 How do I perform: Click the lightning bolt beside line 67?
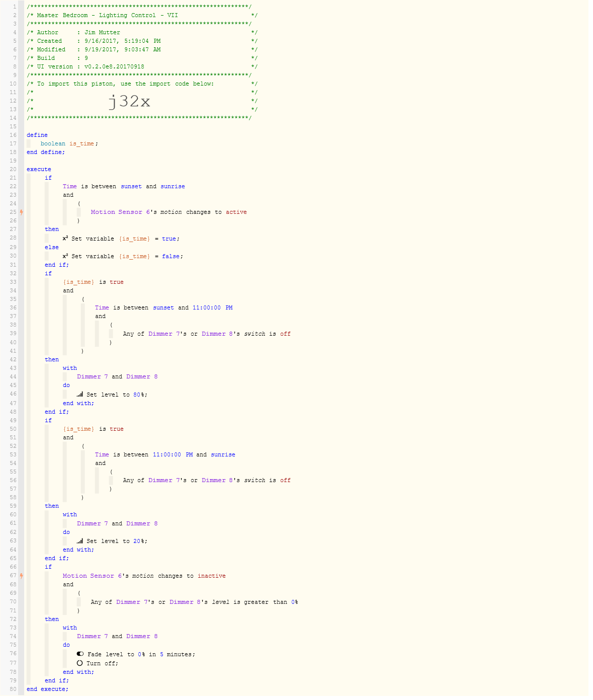[21, 576]
